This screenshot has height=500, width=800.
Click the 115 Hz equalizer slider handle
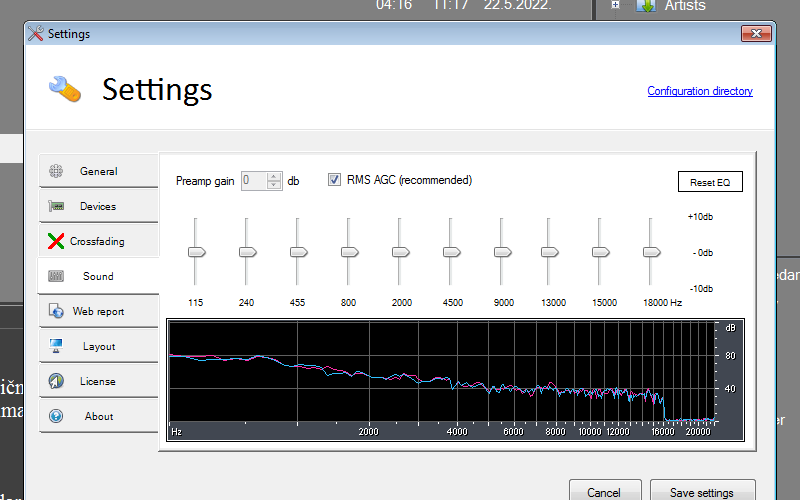click(196, 252)
